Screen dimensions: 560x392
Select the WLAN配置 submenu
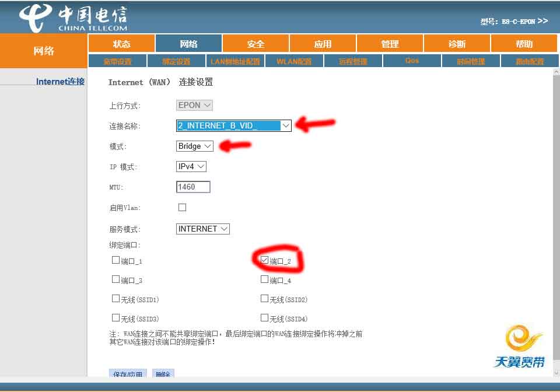(294, 61)
